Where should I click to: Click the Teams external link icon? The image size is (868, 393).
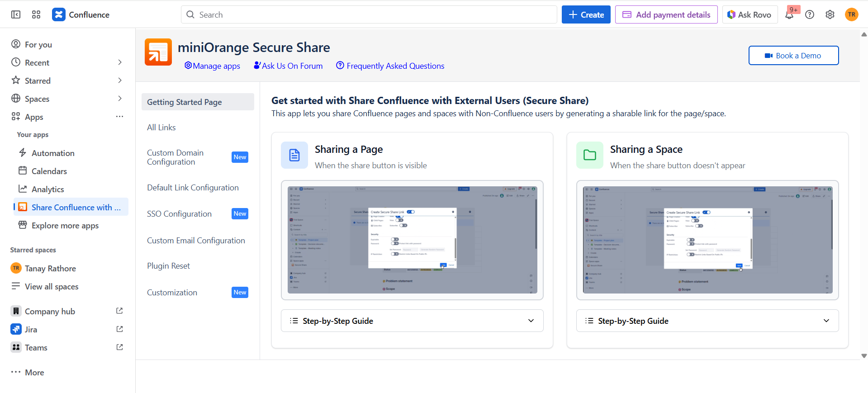pyautogui.click(x=119, y=347)
